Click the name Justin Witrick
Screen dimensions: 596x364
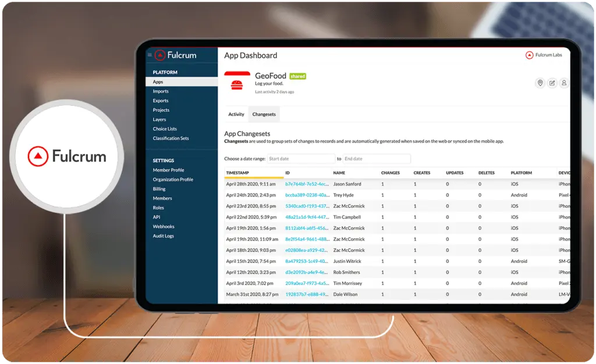[347, 261]
